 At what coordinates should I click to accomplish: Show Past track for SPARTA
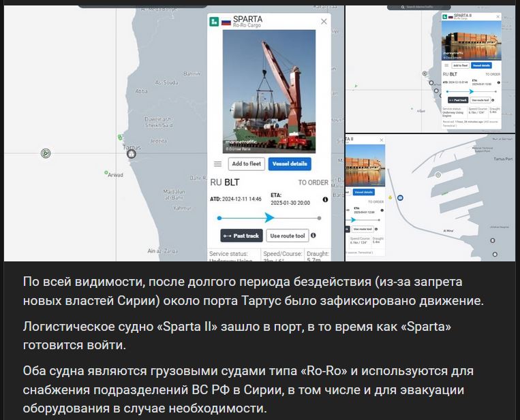tap(241, 236)
